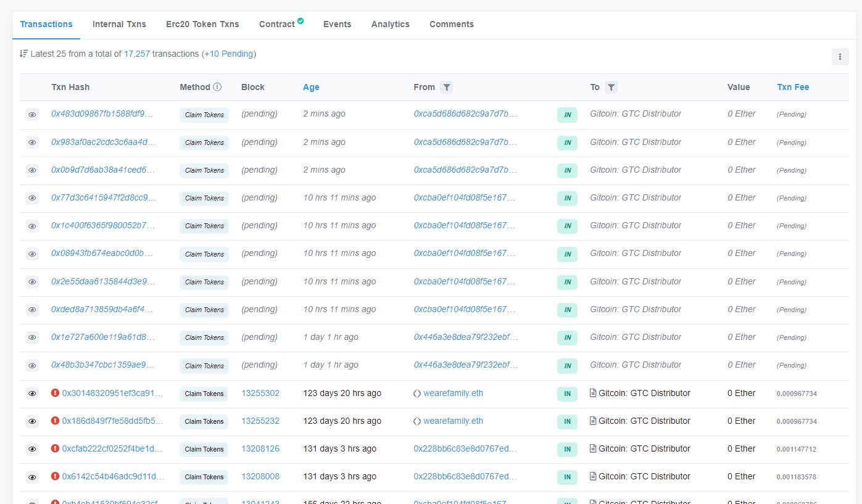Image resolution: width=862 pixels, height=504 pixels.
Task: Open the three-dot options menu
Action: [840, 56]
